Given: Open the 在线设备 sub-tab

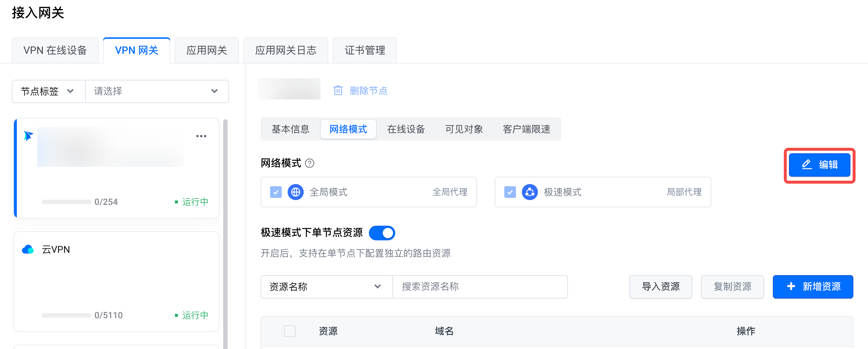Looking at the screenshot, I should pos(406,129).
